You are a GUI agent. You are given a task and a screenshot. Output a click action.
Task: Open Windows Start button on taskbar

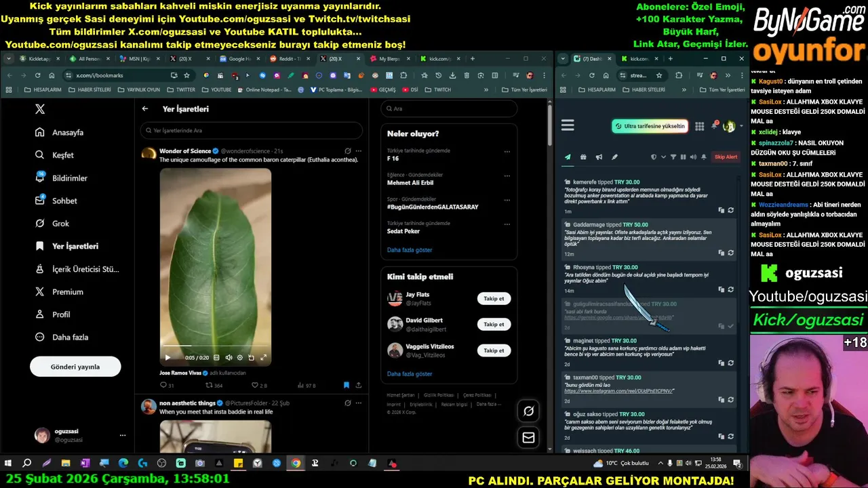(8, 464)
